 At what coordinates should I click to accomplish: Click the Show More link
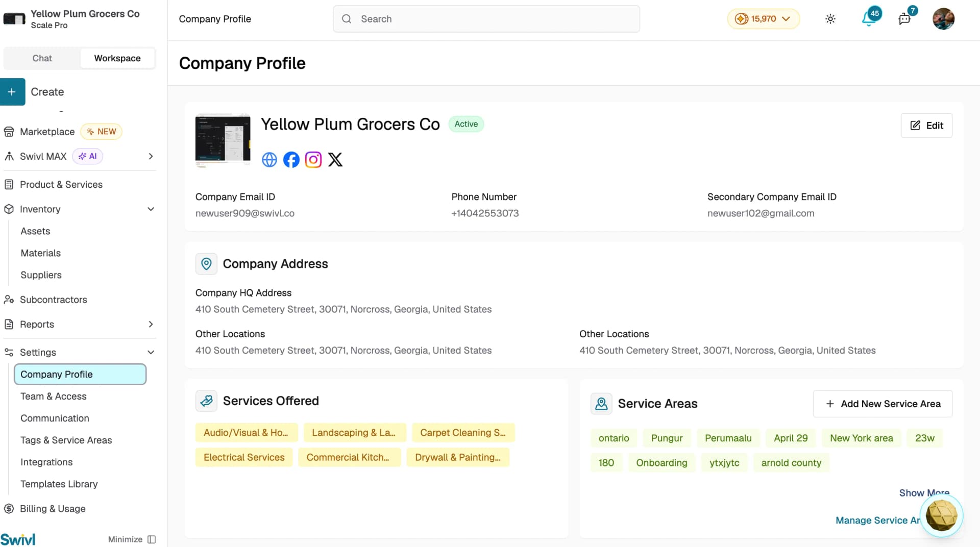[x=924, y=493]
